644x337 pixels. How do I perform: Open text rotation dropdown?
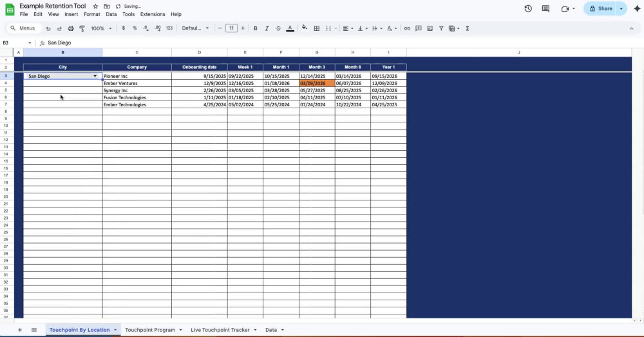pos(392,28)
